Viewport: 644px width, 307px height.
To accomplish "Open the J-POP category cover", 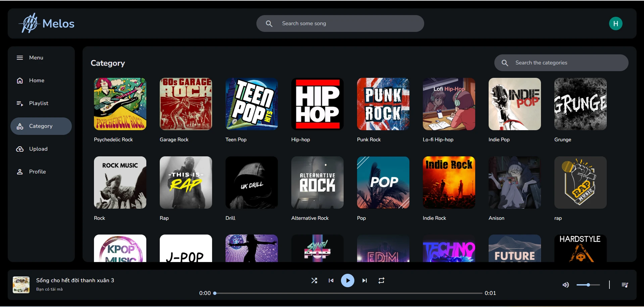I will tap(186, 248).
